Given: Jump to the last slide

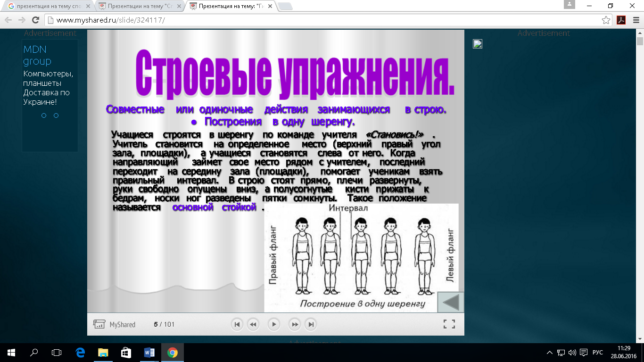Looking at the screenshot, I should coord(311,324).
